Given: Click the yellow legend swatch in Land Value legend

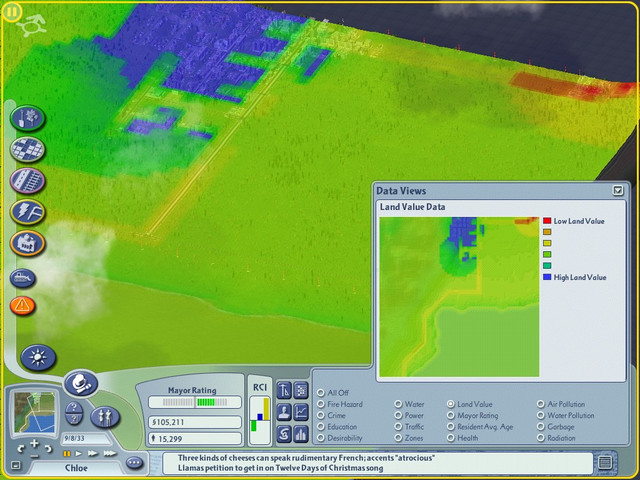Looking at the screenshot, I should coord(547,243).
